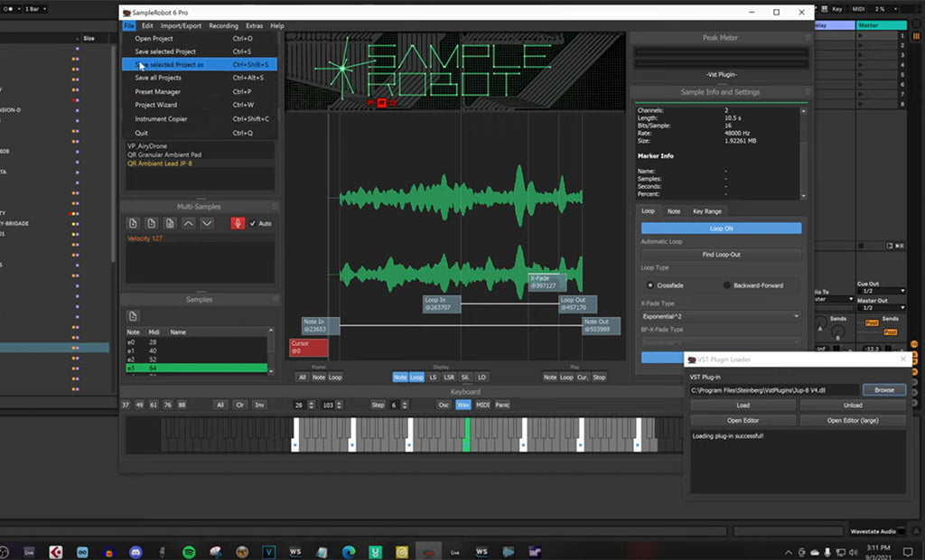This screenshot has width=925, height=560.
Task: Increase the Step value with its stepper
Action: (x=405, y=402)
